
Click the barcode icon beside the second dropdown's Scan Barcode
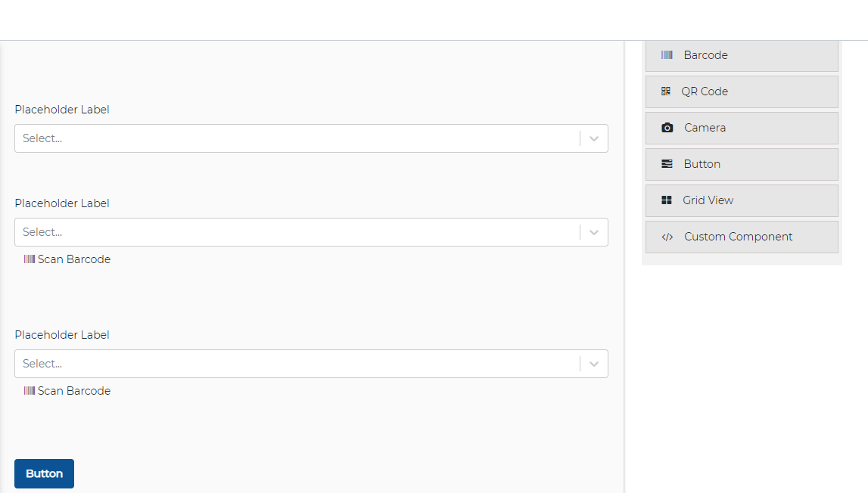click(30, 259)
